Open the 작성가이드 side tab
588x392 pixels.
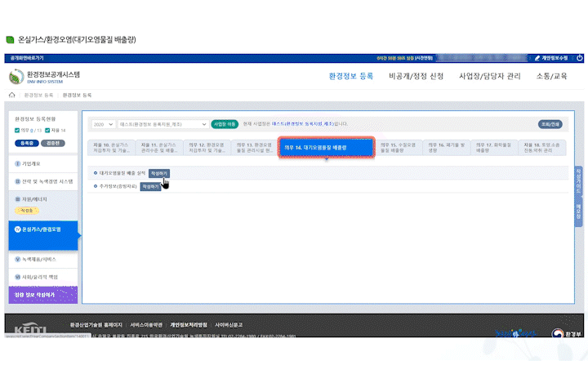[x=578, y=180]
